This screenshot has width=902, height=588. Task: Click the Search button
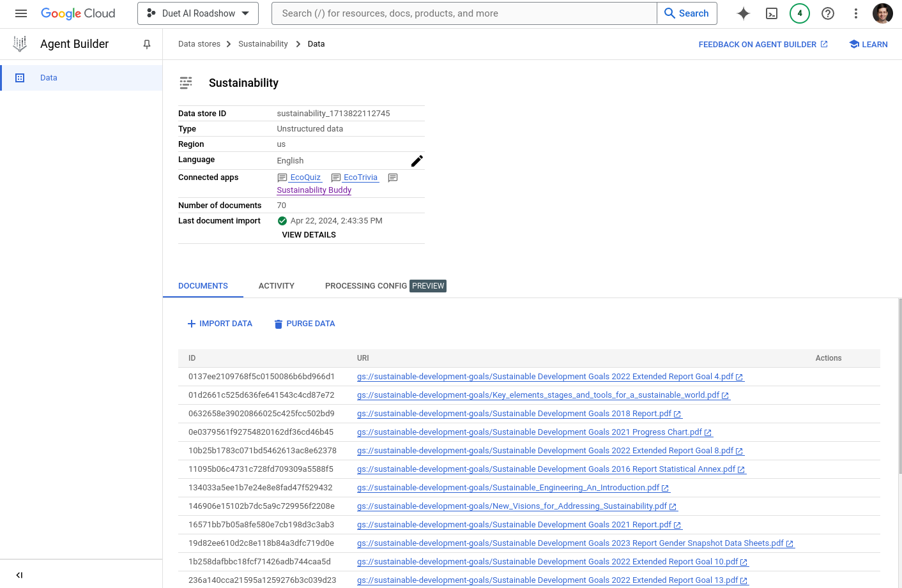click(687, 13)
